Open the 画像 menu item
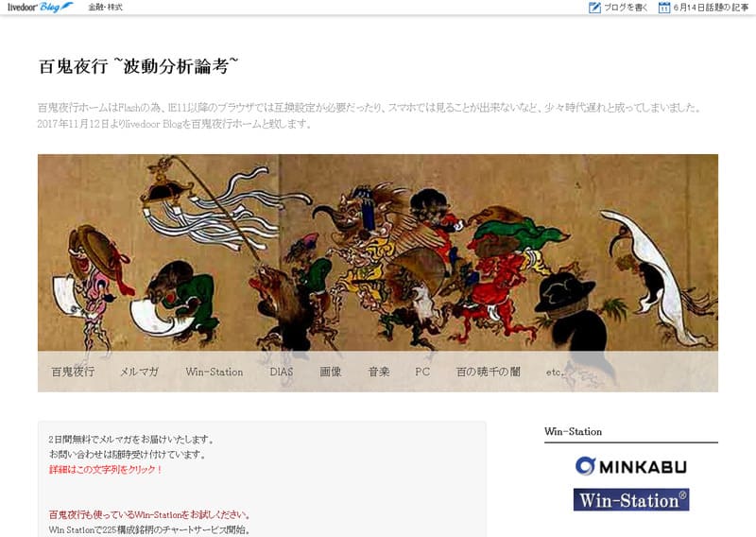Image resolution: width=756 pixels, height=537 pixels. [x=330, y=372]
